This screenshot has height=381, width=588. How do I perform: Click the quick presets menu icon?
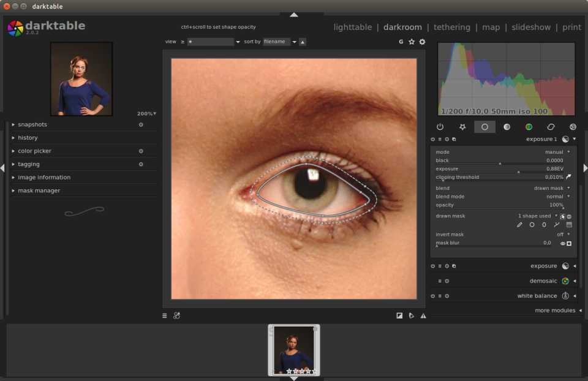click(165, 315)
